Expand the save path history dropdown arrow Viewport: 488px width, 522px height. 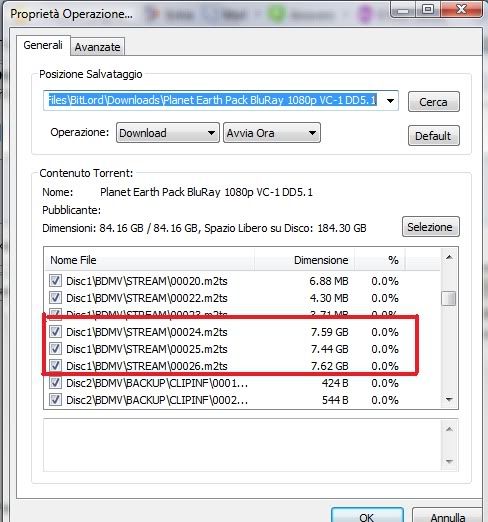click(390, 100)
